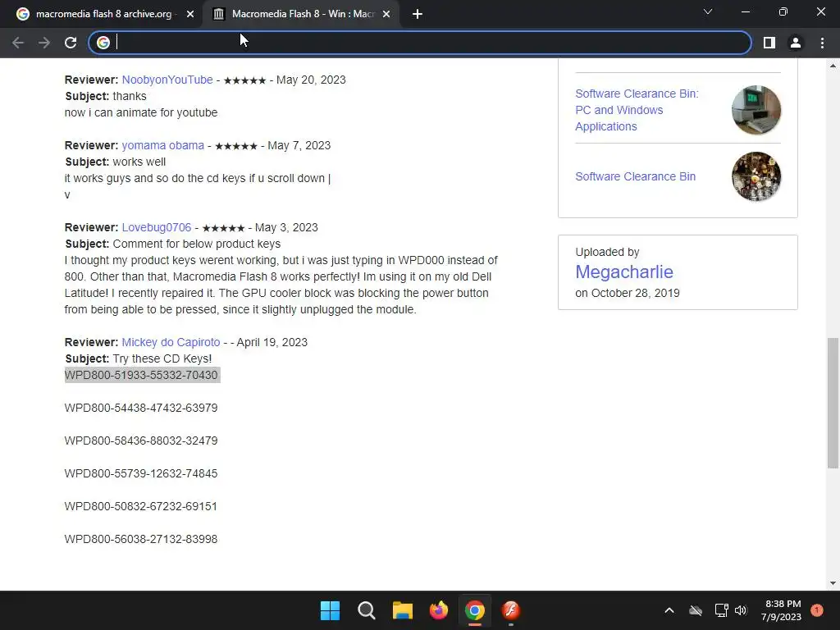Open File Explorer from taskbar
This screenshot has height=630, width=840.
click(402, 610)
